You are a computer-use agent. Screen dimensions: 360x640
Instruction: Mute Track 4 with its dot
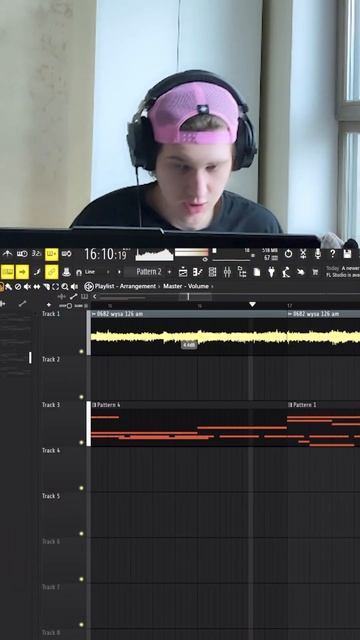(81, 488)
